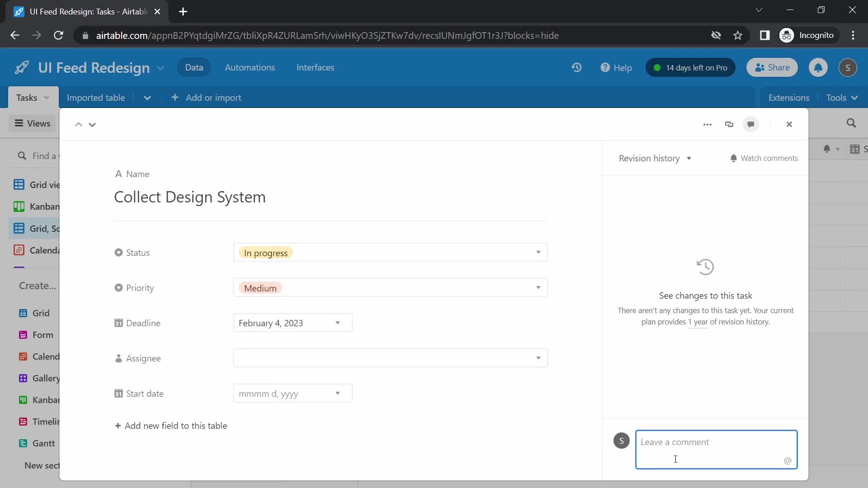Enable Watch comments toggle

coord(764,157)
